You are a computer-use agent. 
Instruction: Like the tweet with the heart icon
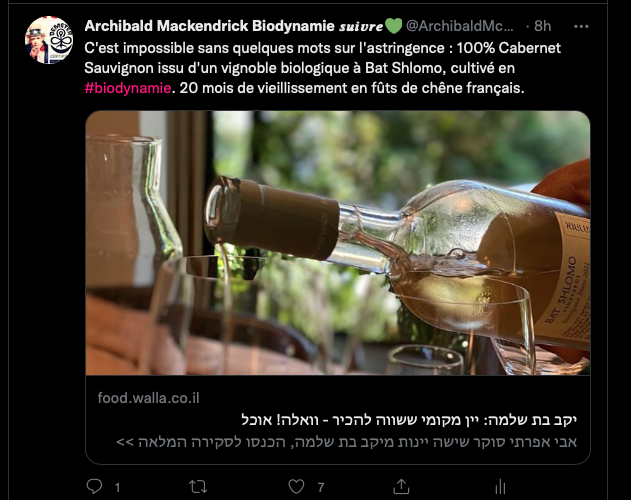[296, 486]
